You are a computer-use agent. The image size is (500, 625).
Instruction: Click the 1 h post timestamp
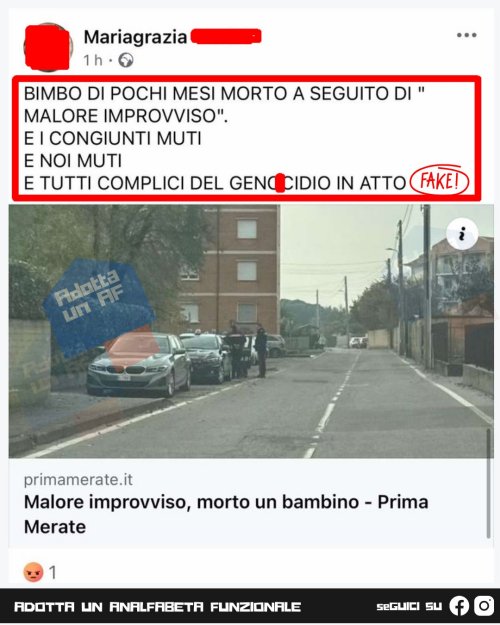[93, 61]
